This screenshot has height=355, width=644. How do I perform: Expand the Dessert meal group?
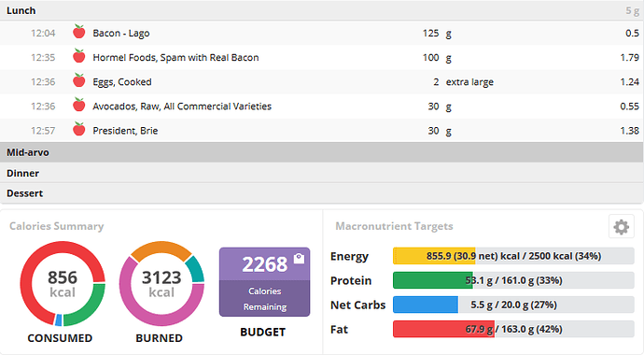coord(322,193)
